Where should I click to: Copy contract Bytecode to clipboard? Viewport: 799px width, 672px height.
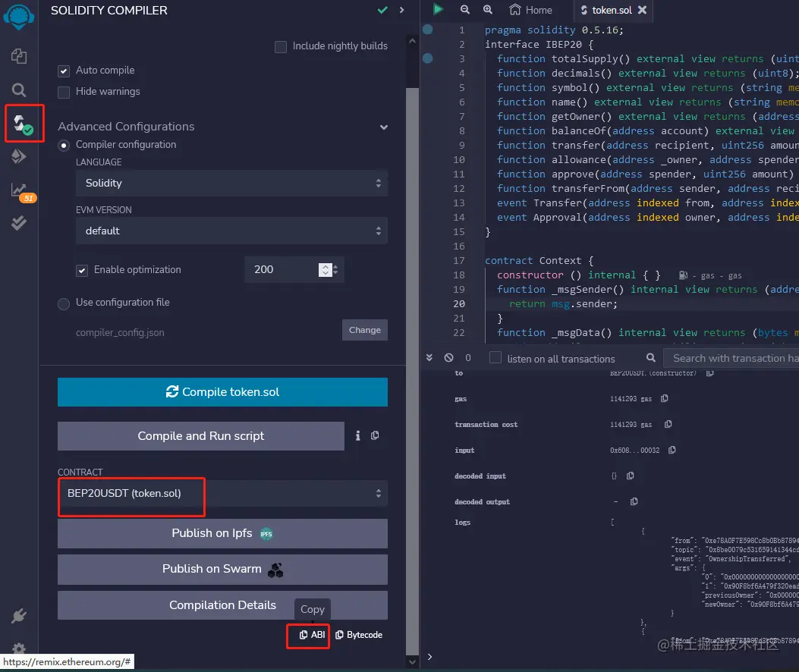[359, 635]
